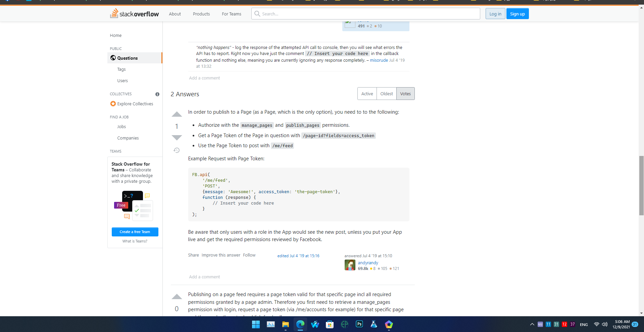The height and width of the screenshot is (332, 644).
Task: Open Questions in sidebar
Action: [135, 58]
